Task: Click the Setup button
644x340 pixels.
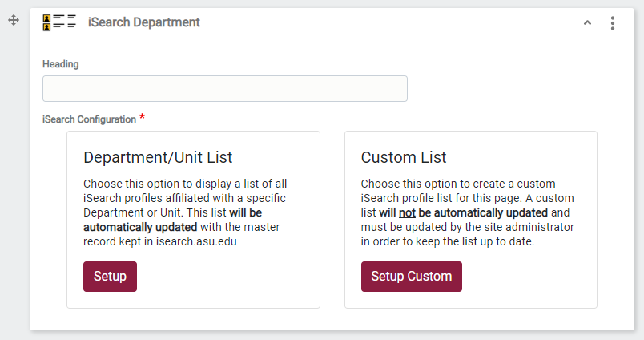Action: (x=110, y=277)
